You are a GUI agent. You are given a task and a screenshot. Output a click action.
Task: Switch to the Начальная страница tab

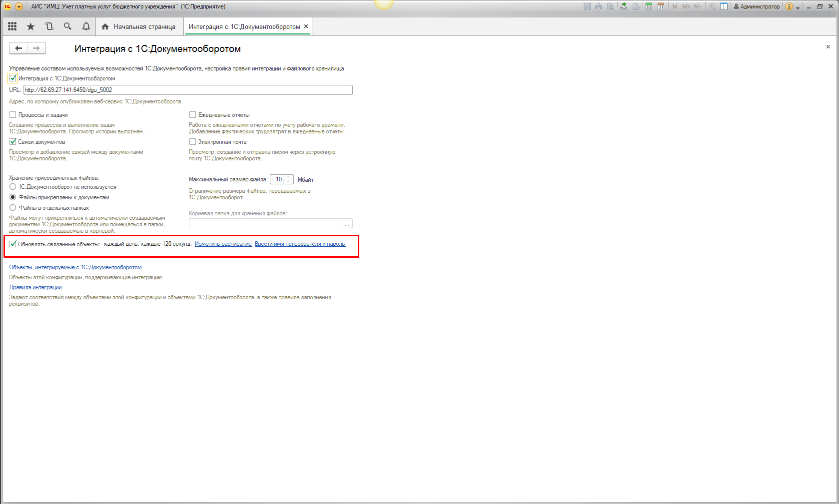[139, 26]
